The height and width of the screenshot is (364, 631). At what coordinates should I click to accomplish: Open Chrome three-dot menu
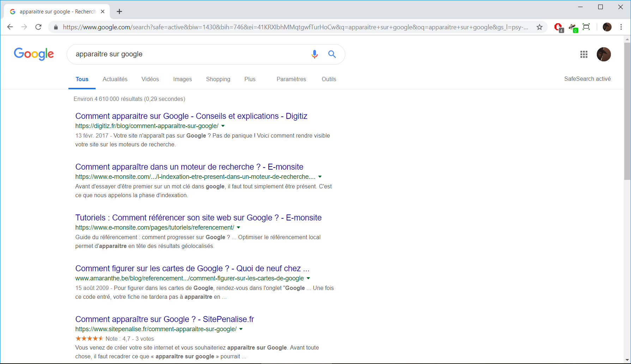(x=621, y=27)
